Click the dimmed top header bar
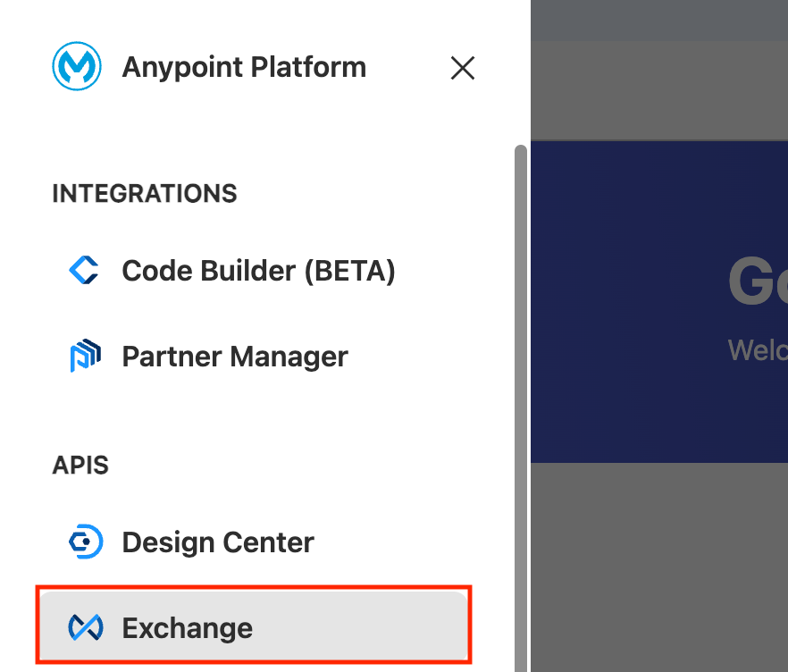Viewport: 788px width, 672px height. click(658, 20)
